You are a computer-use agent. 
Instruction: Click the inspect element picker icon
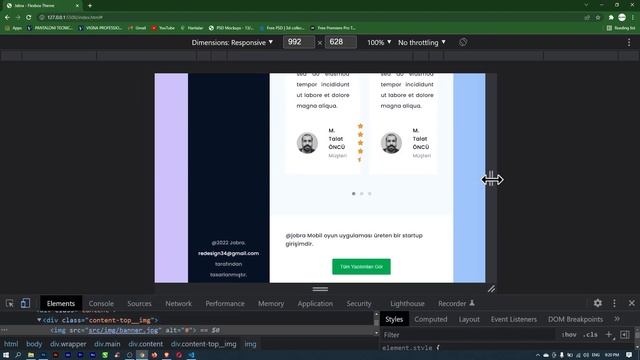pyautogui.click(x=9, y=303)
